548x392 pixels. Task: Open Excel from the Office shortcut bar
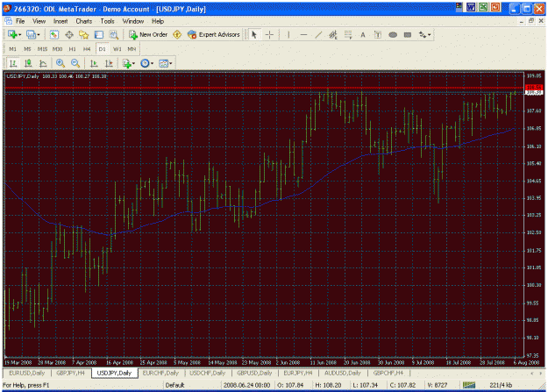[x=483, y=7]
